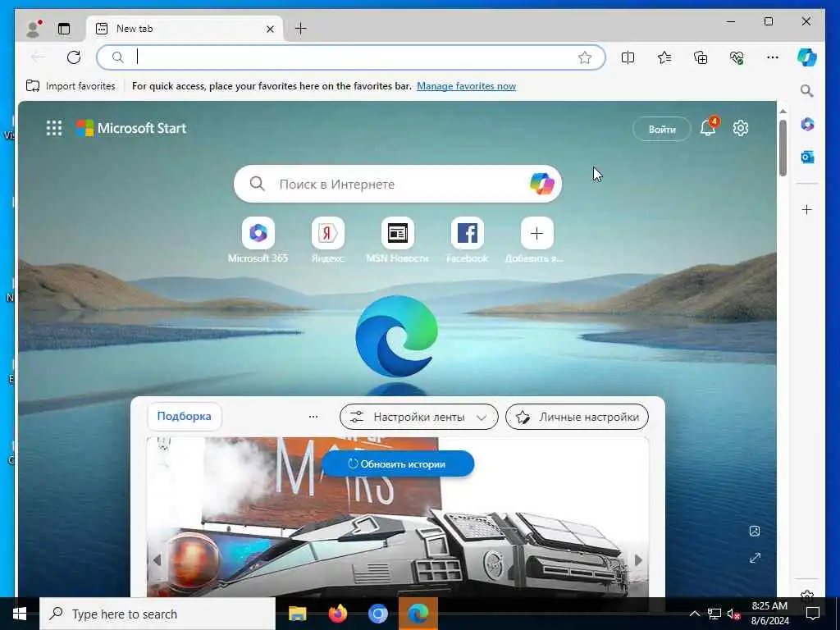This screenshot has width=840, height=630.
Task: Open the tab actions menu icon
Action: point(64,29)
